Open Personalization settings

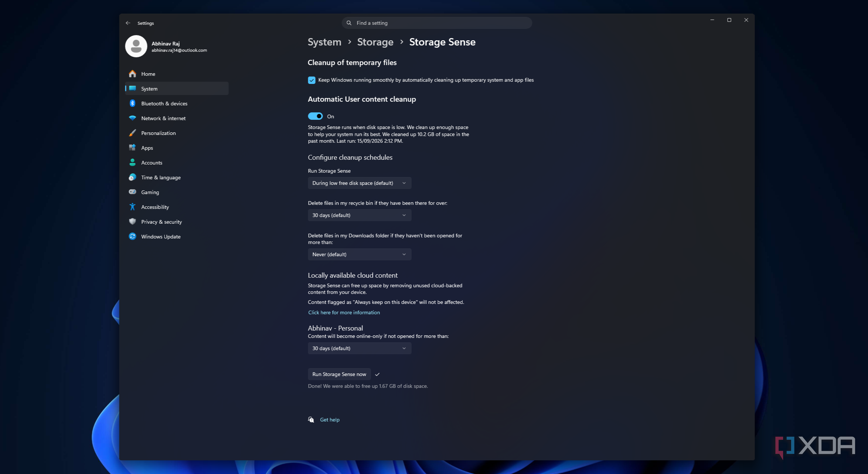[177, 133]
